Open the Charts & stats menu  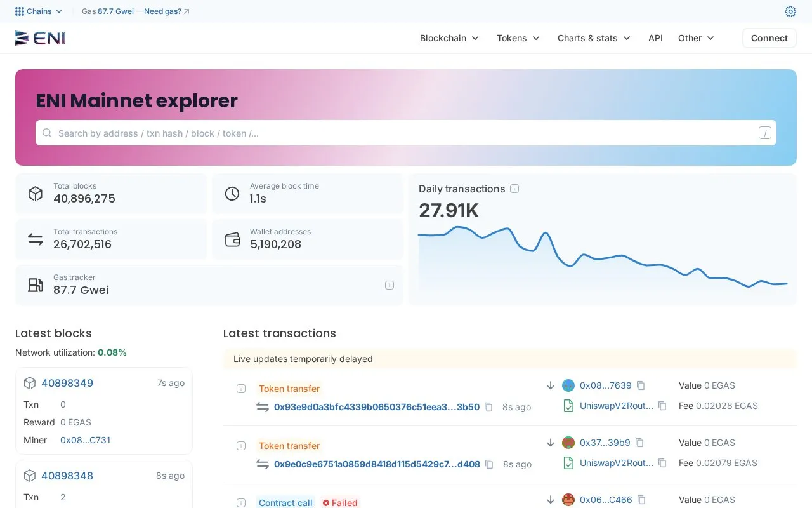[594, 38]
